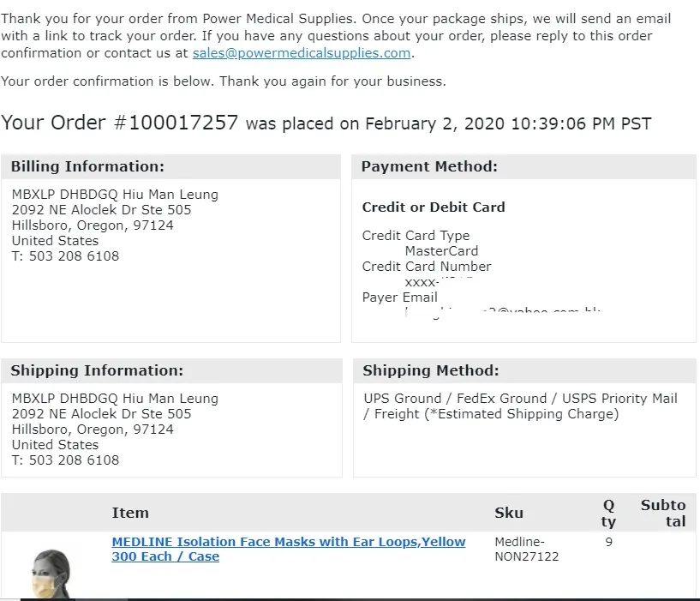
Task: Select the Payment Method header
Action: pos(429,166)
